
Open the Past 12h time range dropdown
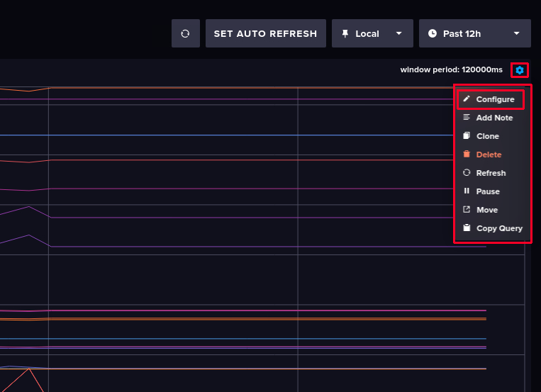(474, 33)
